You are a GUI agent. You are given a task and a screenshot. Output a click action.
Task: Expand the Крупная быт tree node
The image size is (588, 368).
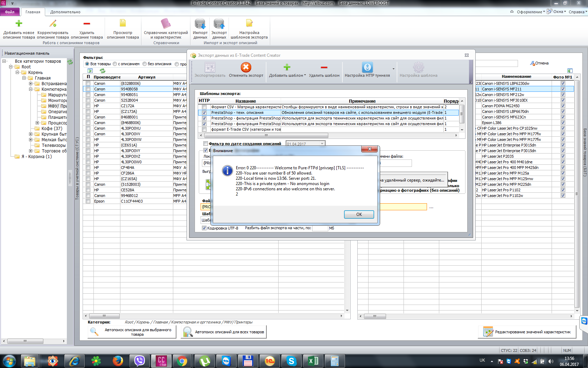[30, 134]
